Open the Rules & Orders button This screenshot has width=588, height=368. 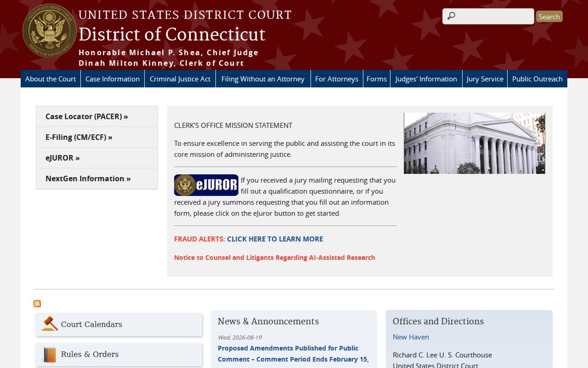tap(119, 355)
